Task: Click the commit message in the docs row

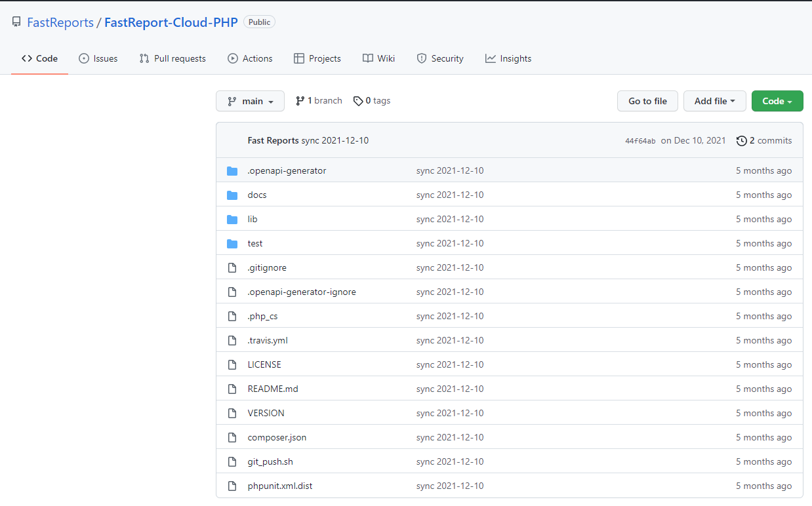Action: tap(450, 195)
